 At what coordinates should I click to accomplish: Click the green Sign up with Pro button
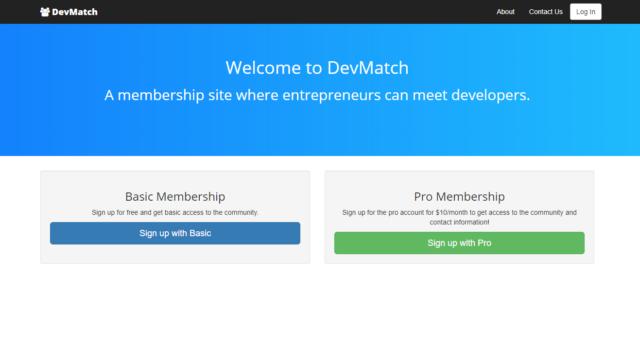click(x=459, y=243)
